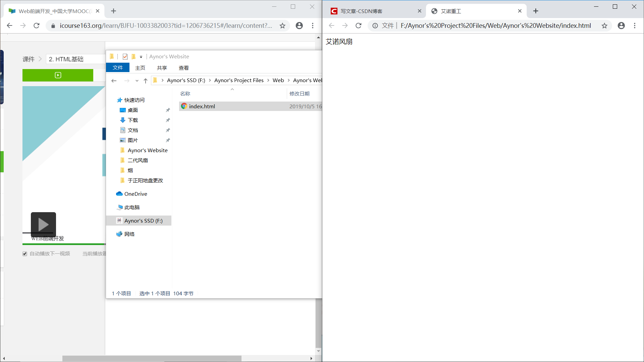Click the 课件 breadcrumb link
This screenshot has height=362, width=644.
(29, 59)
